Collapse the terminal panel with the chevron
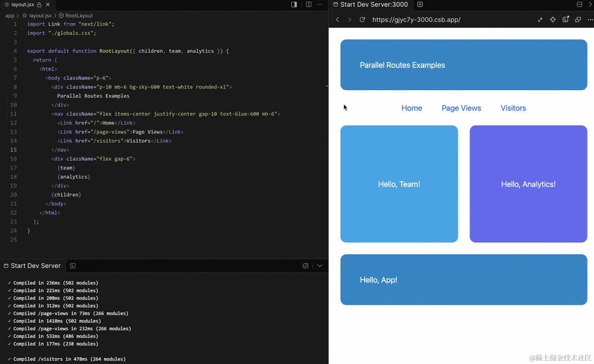Image resolution: width=594 pixels, height=364 pixels. (320, 265)
